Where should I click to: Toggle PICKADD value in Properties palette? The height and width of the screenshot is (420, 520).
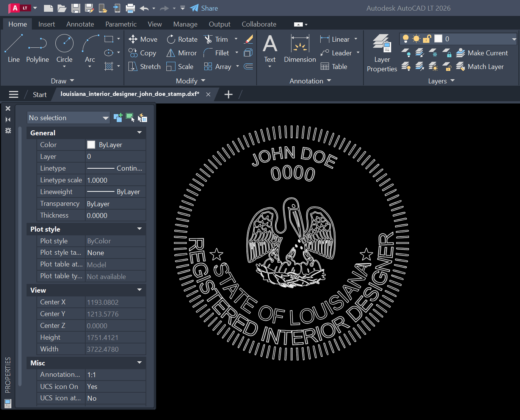[118, 118]
